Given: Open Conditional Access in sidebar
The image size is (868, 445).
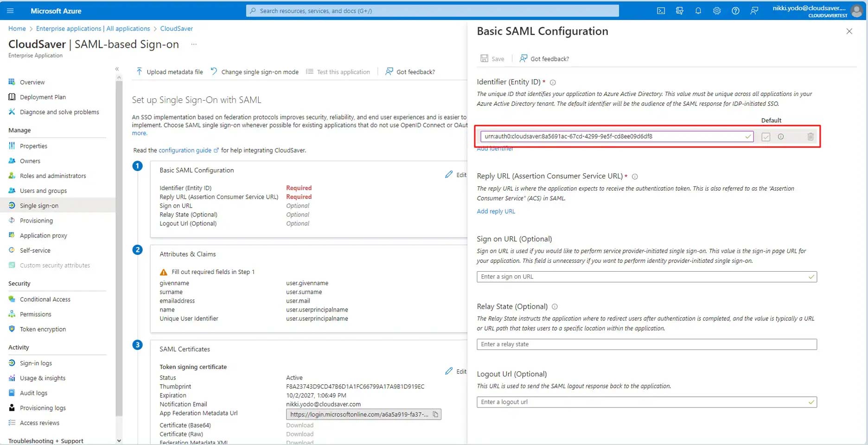Looking at the screenshot, I should coord(45,299).
